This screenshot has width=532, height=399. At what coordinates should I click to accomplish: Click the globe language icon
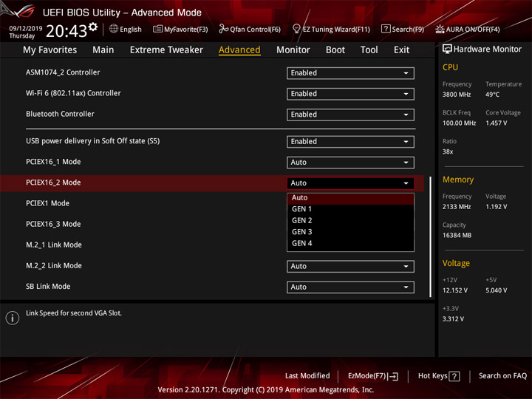[114, 29]
